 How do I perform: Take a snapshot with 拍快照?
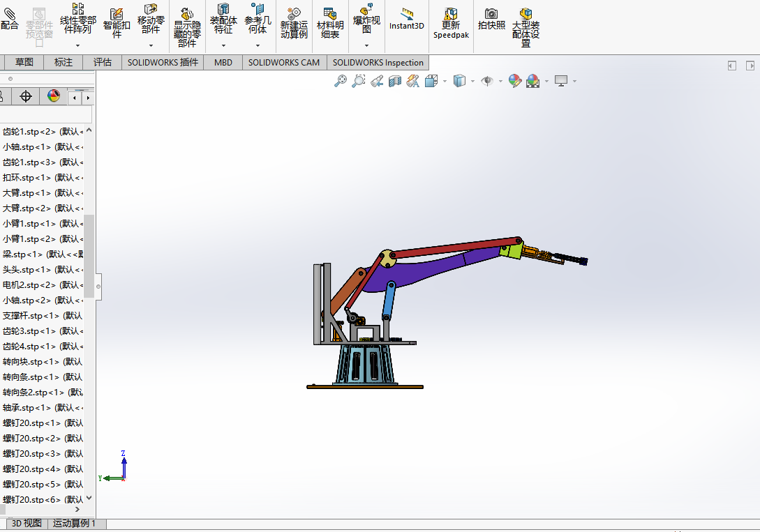(491, 20)
